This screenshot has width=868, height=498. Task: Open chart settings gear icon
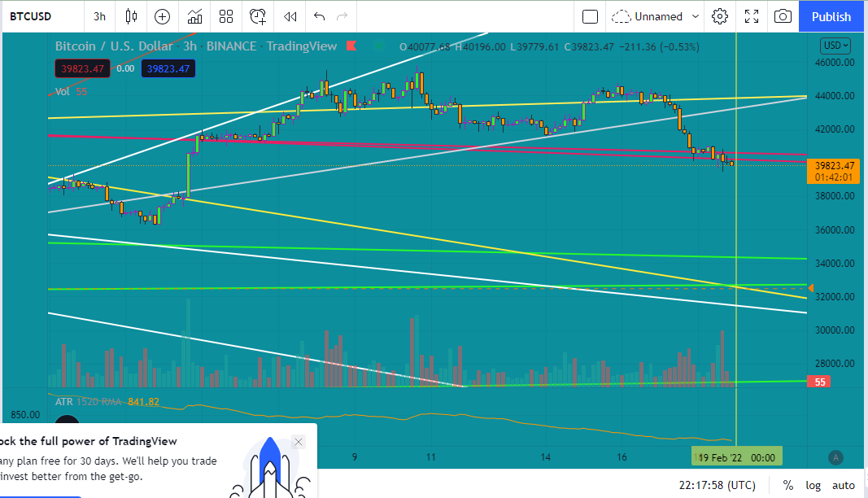(720, 16)
